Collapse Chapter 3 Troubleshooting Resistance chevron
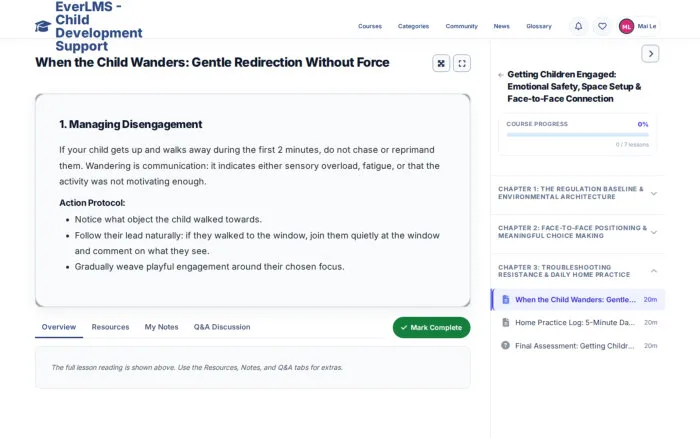The height and width of the screenshot is (438, 700). pos(654,271)
